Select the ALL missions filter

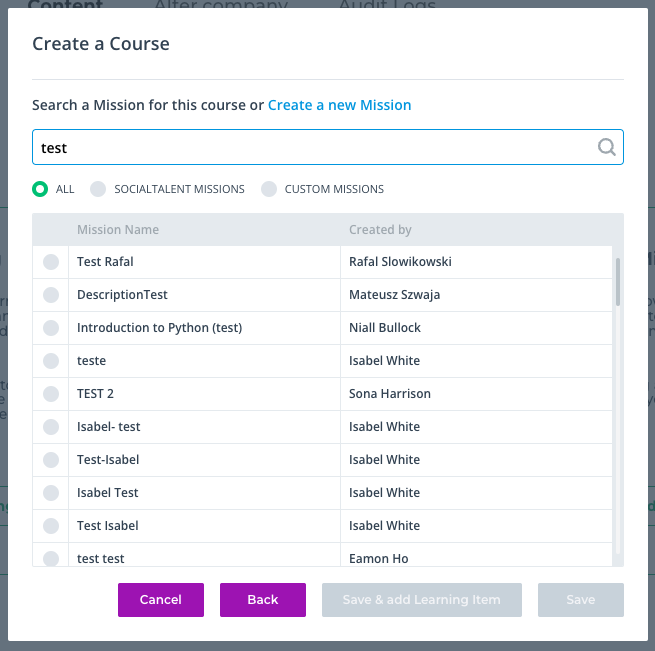point(40,189)
